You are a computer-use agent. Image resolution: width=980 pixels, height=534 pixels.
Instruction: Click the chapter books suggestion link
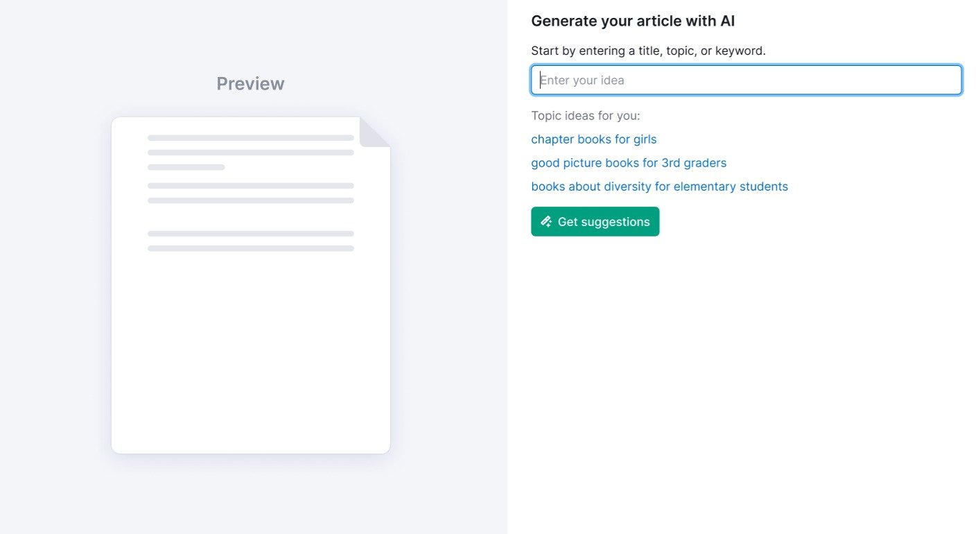593,139
